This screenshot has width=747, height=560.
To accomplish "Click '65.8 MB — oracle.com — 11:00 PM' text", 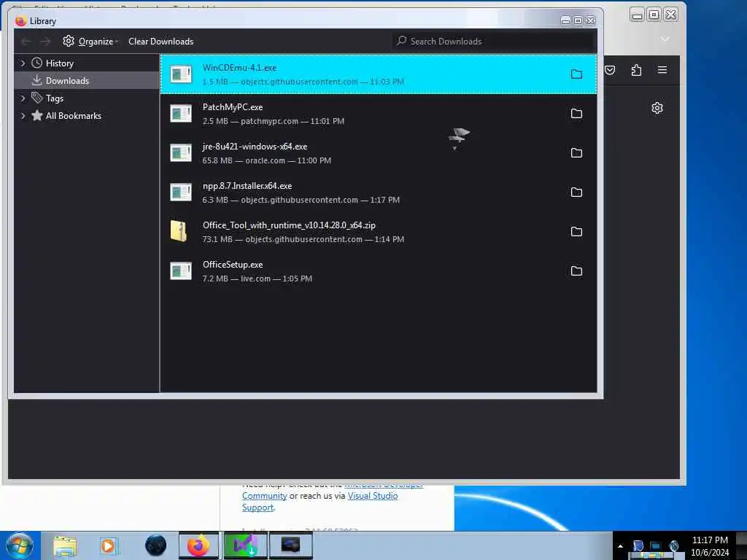I will pyautogui.click(x=266, y=161).
